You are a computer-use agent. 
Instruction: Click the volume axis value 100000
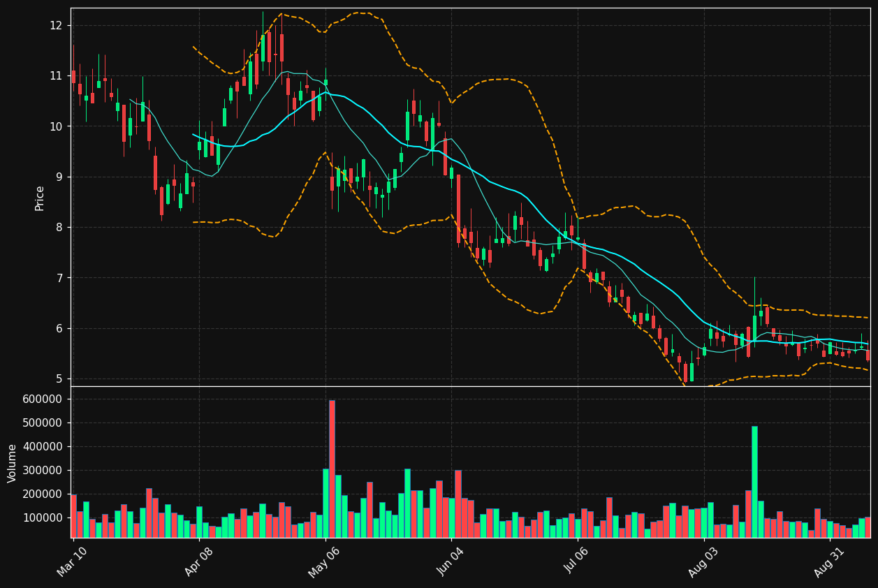[x=43, y=518]
